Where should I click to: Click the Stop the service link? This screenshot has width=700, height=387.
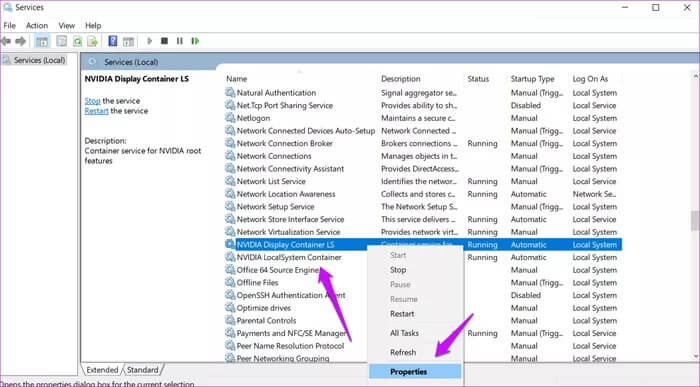coord(92,101)
